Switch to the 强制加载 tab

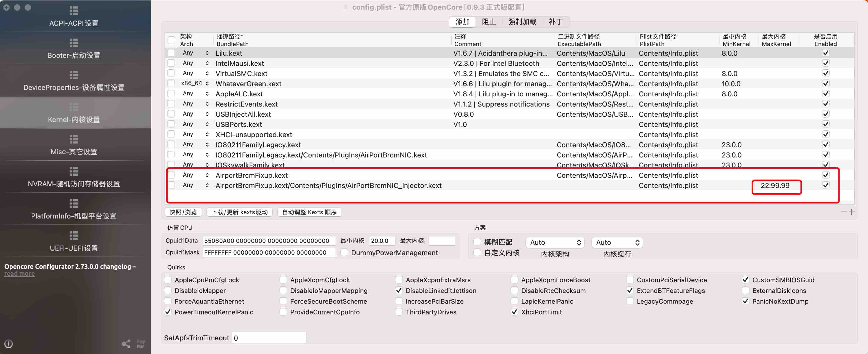(x=522, y=22)
